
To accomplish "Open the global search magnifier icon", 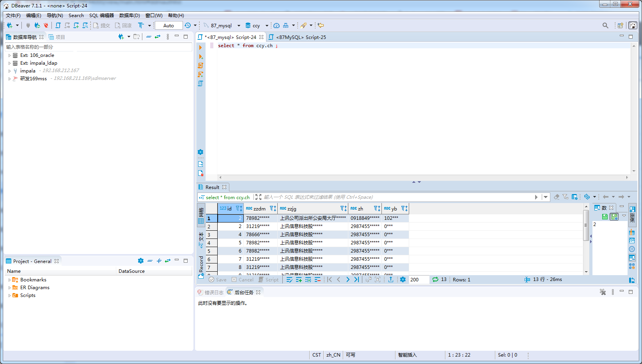I will (x=605, y=25).
